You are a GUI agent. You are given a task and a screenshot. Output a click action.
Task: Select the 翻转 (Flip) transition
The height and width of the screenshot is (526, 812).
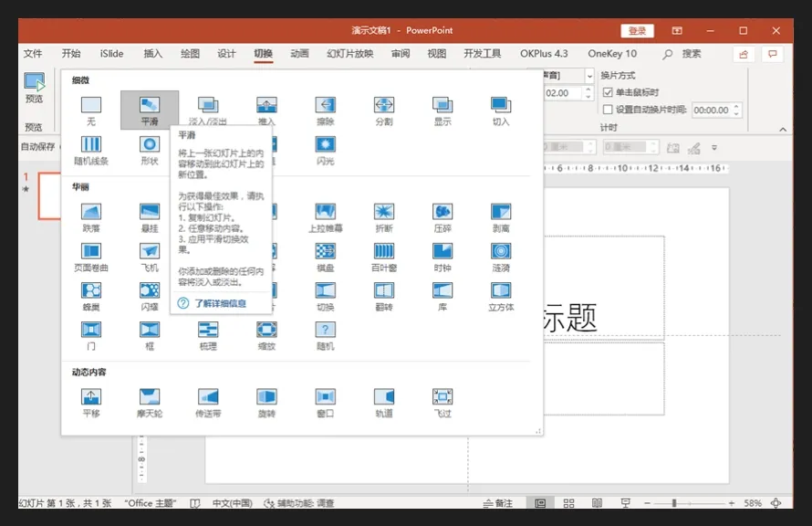pyautogui.click(x=384, y=296)
